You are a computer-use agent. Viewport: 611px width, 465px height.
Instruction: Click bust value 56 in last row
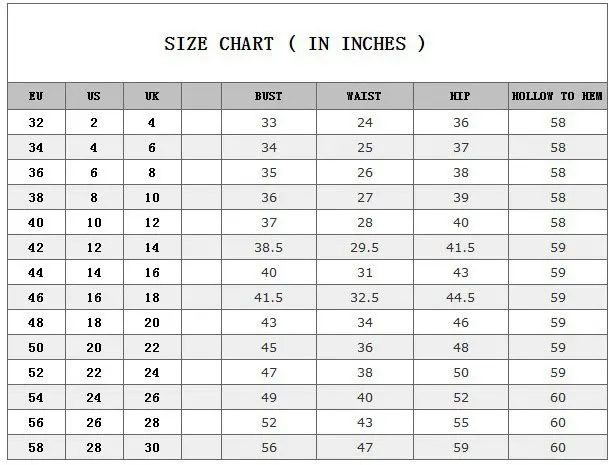tap(269, 447)
